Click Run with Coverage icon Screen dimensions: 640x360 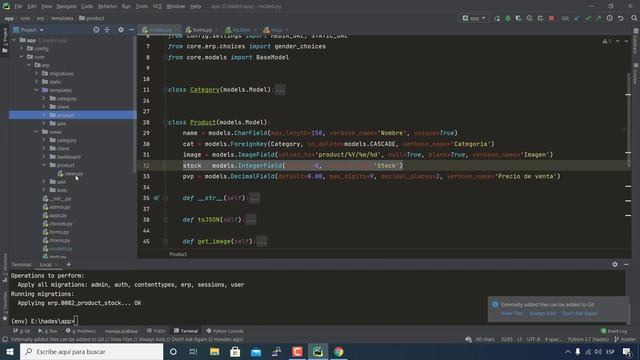click(518, 18)
